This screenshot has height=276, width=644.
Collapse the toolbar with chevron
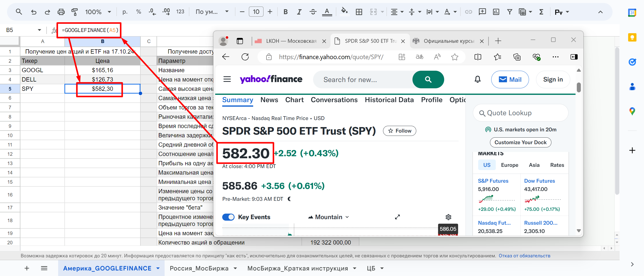click(600, 12)
